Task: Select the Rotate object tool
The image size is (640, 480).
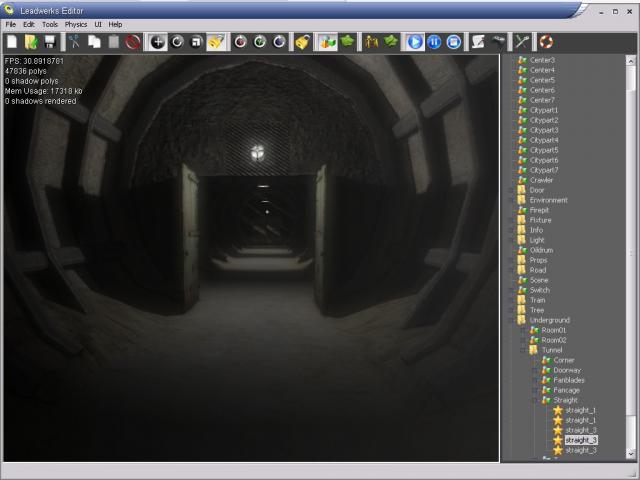Action: coord(177,42)
